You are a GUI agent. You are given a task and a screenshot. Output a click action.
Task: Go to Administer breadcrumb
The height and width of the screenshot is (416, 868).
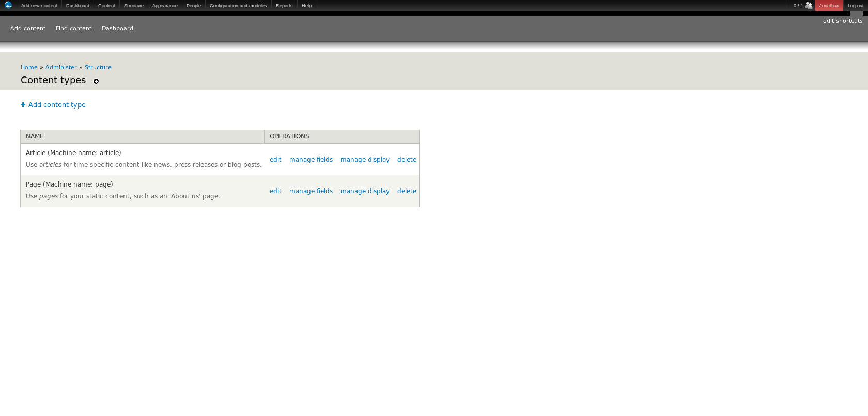(61, 67)
